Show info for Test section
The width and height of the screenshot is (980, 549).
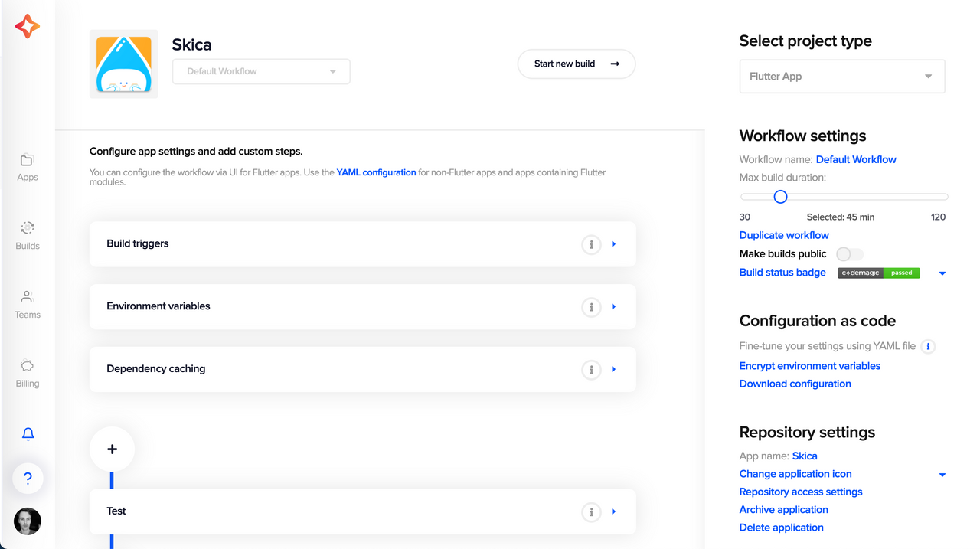pos(591,511)
